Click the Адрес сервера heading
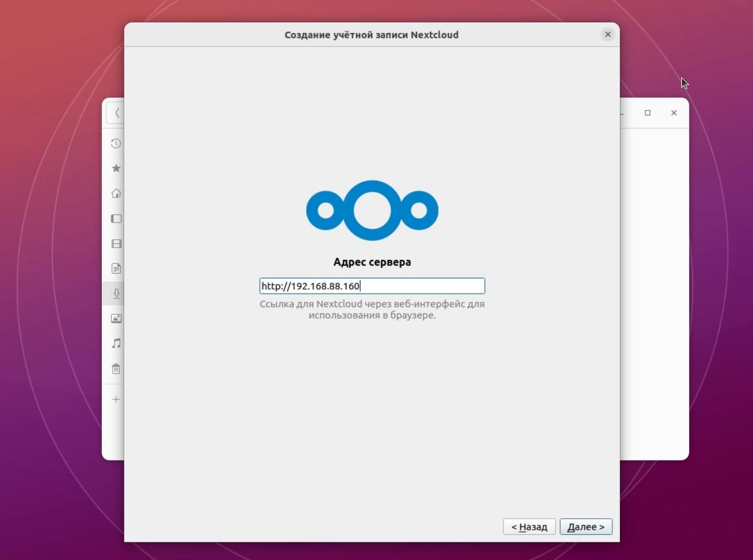Image resolution: width=753 pixels, height=560 pixels. [x=372, y=262]
